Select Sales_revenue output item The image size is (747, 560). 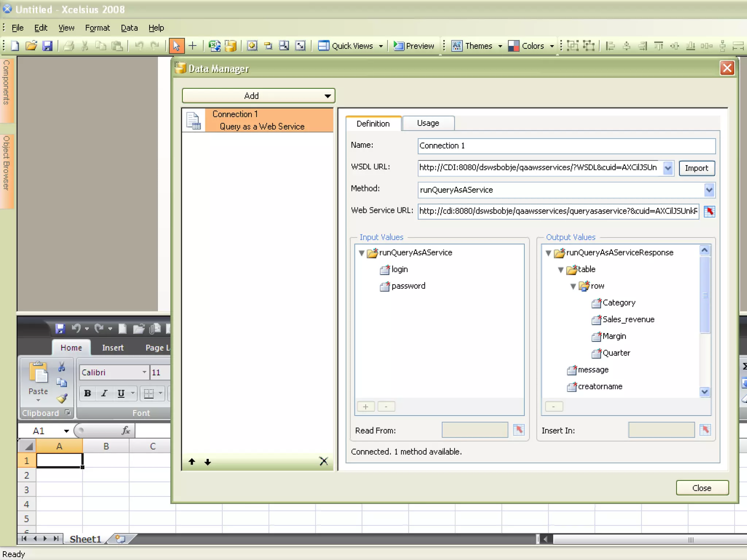[623, 320]
